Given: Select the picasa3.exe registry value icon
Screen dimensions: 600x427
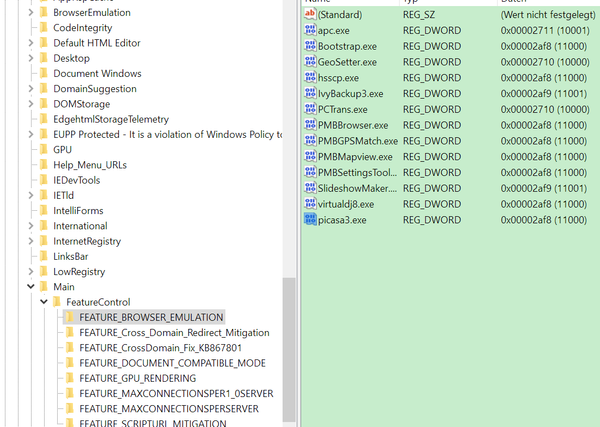Looking at the screenshot, I should [x=309, y=219].
